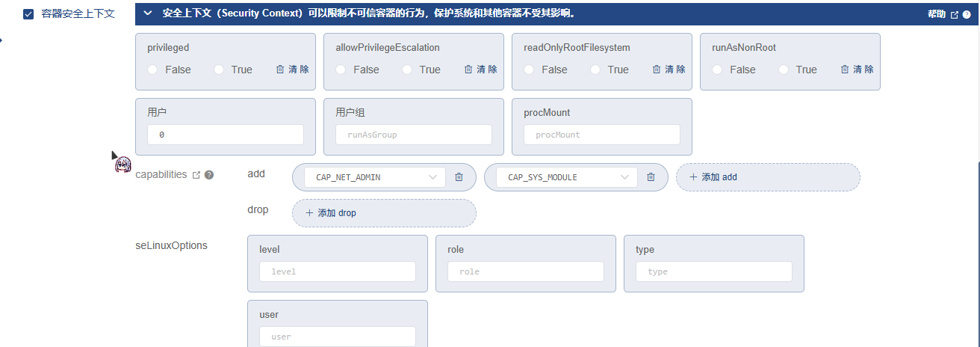Image resolution: width=980 pixels, height=347 pixels.
Task: Set privileged to True
Action: tap(219, 70)
